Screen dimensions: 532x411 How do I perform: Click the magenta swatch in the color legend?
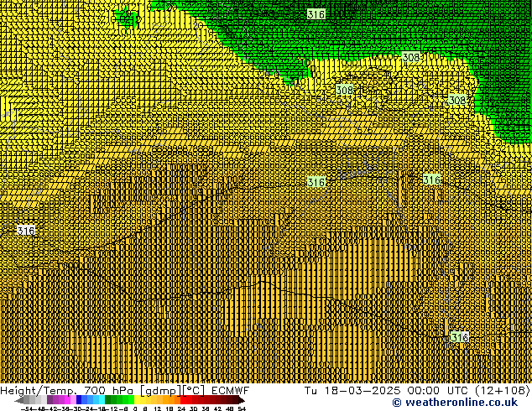(67, 400)
